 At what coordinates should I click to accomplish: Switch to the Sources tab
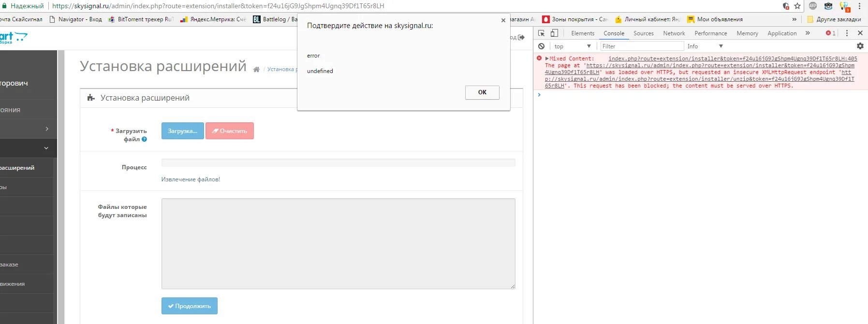tap(644, 33)
